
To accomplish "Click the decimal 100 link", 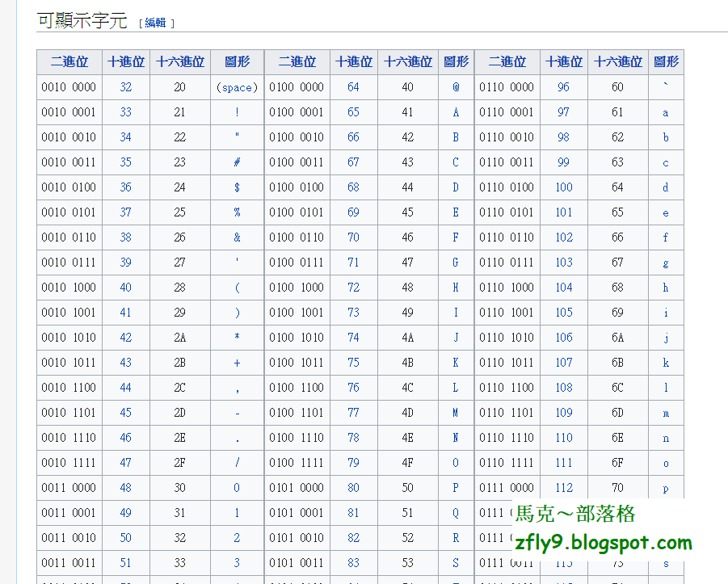I will 563,187.
